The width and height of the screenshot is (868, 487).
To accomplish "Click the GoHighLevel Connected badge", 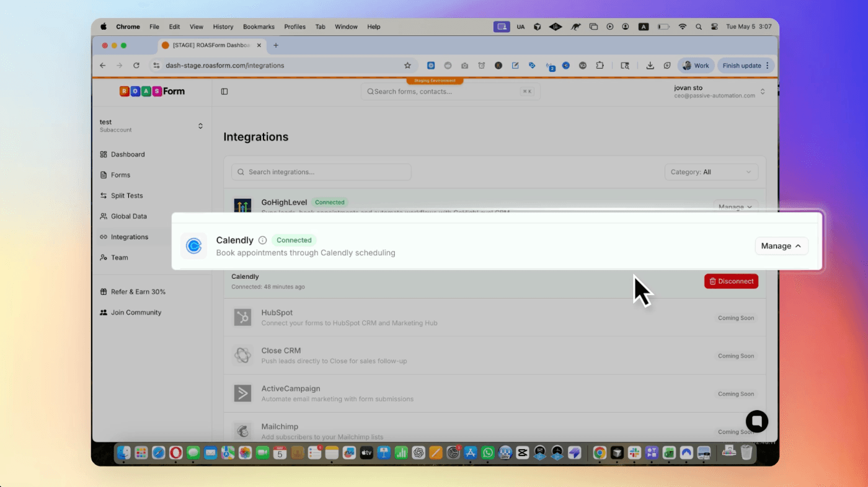I will coord(330,202).
